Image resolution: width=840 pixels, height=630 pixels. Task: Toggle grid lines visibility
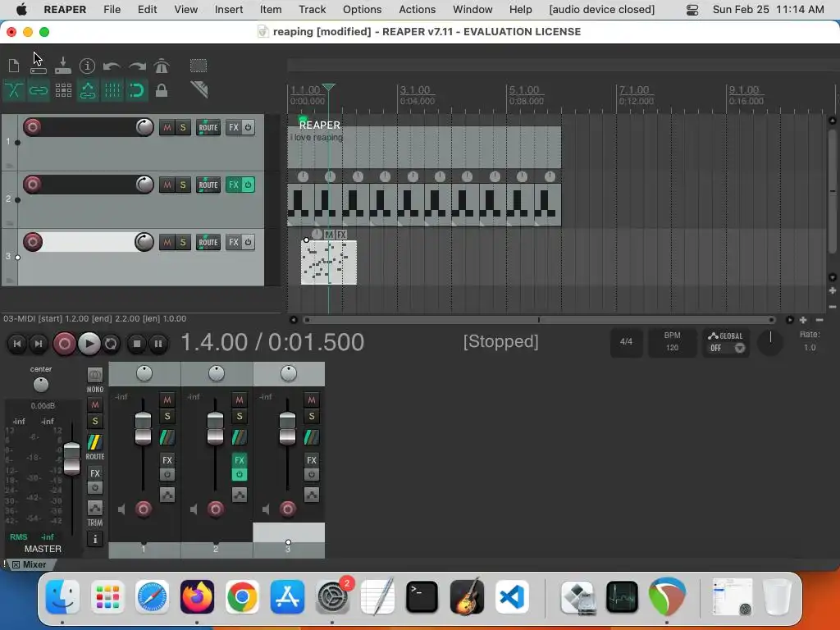pos(112,90)
